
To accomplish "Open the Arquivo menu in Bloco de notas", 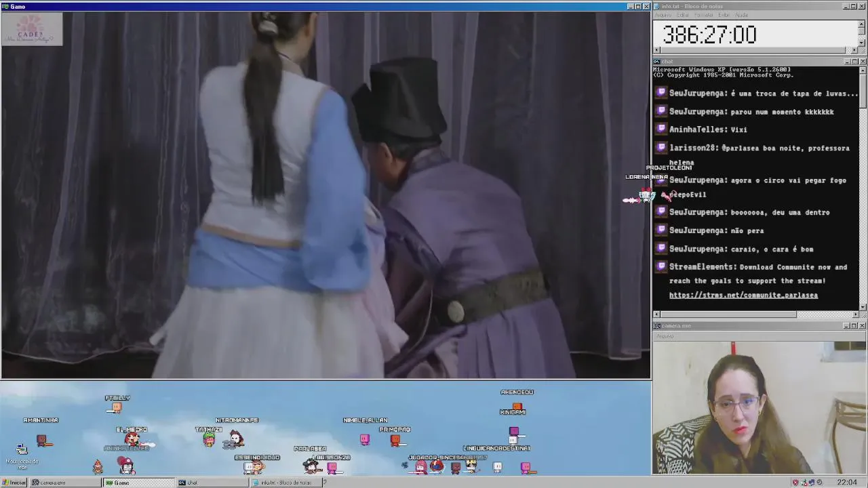I will (x=663, y=15).
